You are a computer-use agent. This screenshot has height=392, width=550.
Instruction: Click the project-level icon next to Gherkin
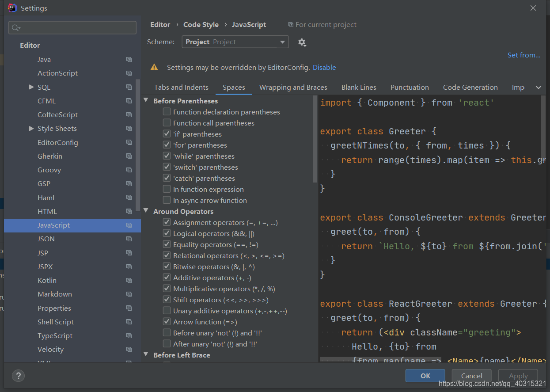(x=129, y=156)
